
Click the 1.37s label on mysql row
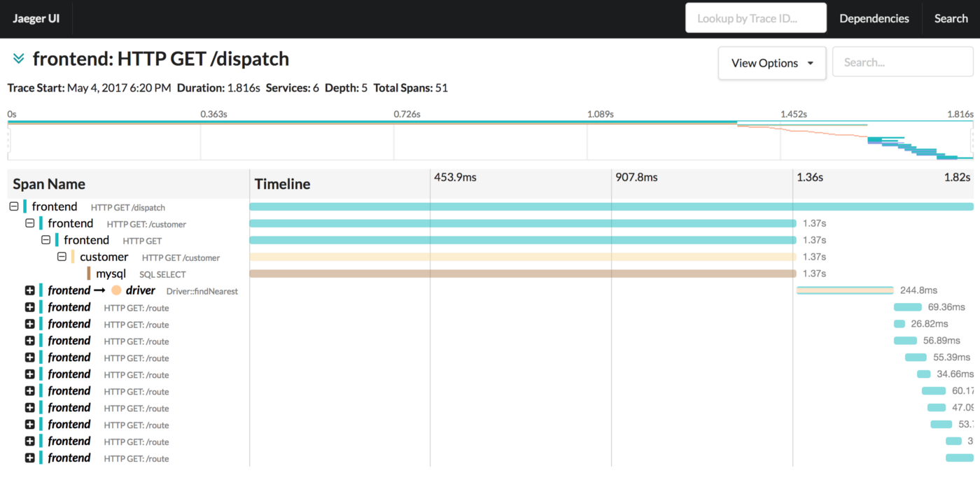[x=815, y=274]
